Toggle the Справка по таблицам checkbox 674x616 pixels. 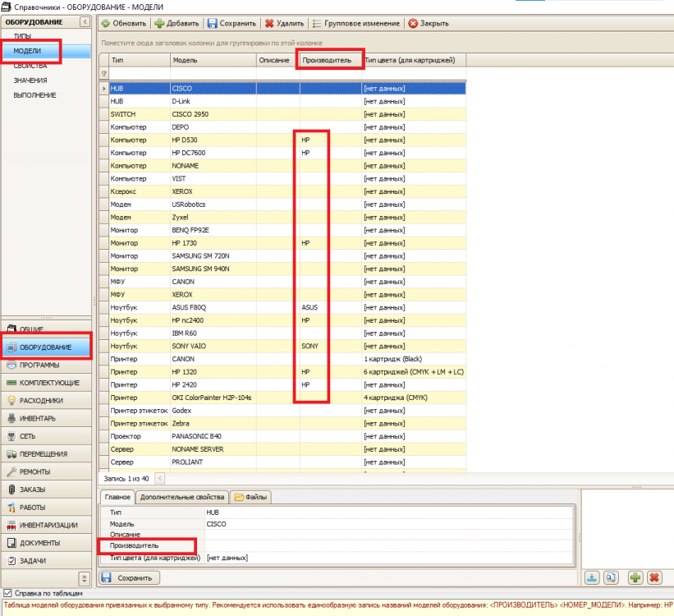tap(7, 593)
